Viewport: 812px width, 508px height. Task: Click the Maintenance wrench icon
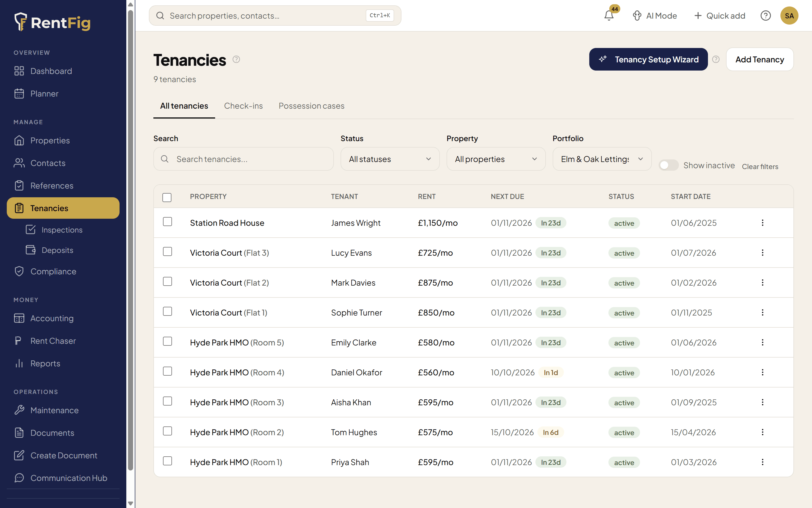pyautogui.click(x=19, y=410)
